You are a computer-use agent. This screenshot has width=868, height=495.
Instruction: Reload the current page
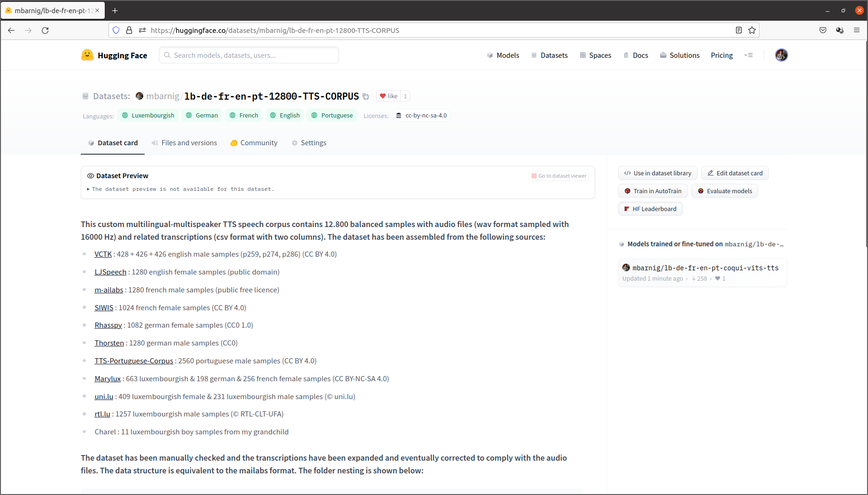45,30
